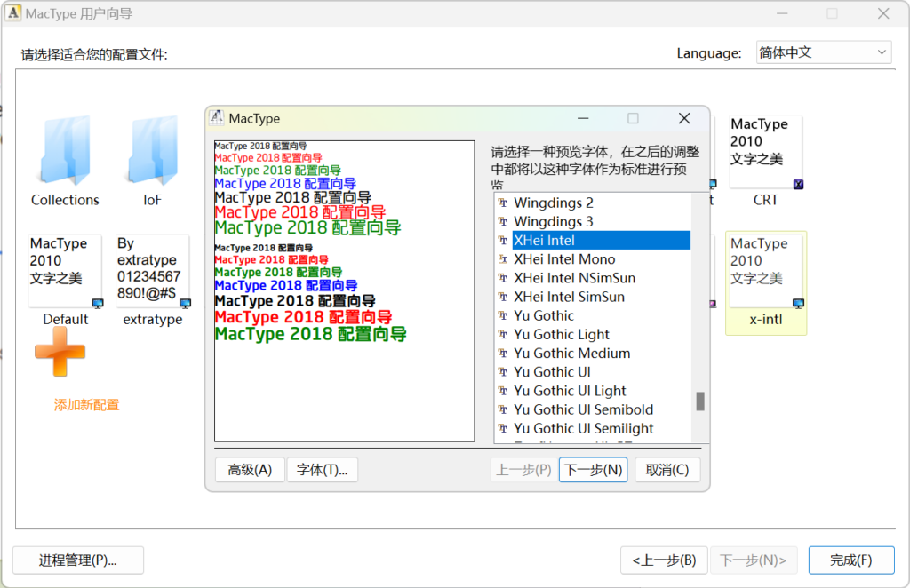The width and height of the screenshot is (910, 588).
Task: Click the 完成(F) button
Action: [x=850, y=560]
